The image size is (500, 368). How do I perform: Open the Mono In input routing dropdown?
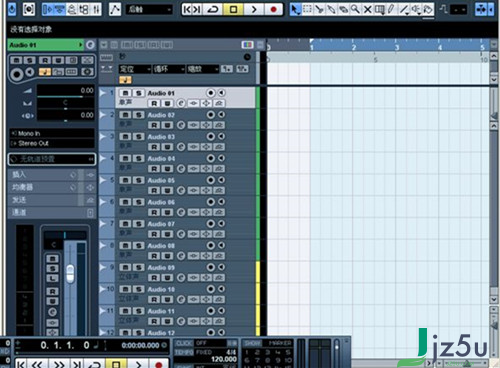coord(52,133)
